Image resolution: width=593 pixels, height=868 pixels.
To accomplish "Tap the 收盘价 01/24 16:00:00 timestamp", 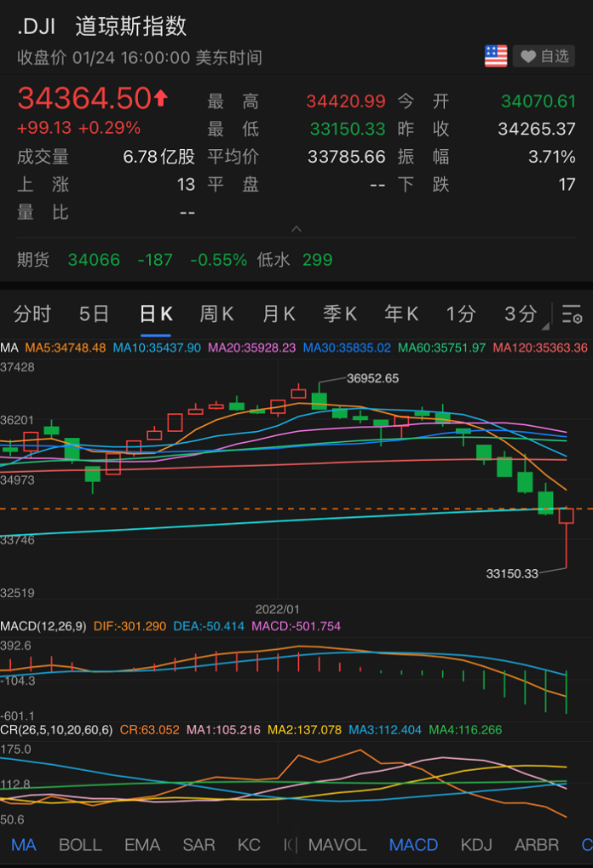I will (140, 58).
